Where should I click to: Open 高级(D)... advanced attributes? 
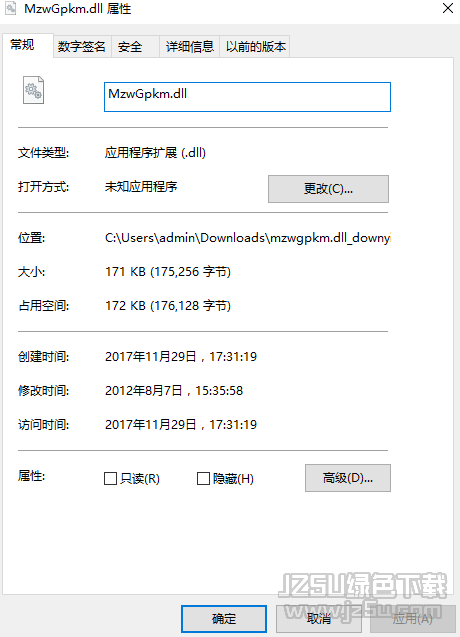pyautogui.click(x=348, y=478)
